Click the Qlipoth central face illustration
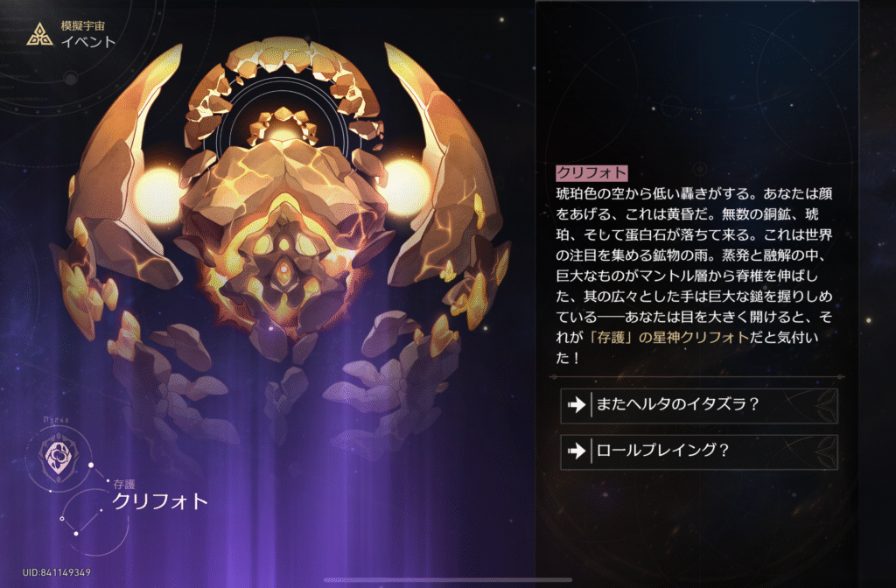This screenshot has height=588, width=896. click(283, 251)
